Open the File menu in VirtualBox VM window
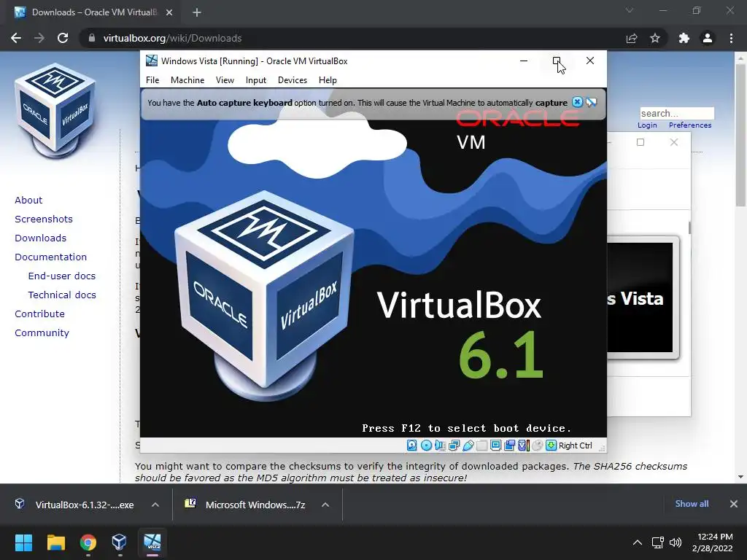The height and width of the screenshot is (560, 747). click(x=152, y=80)
